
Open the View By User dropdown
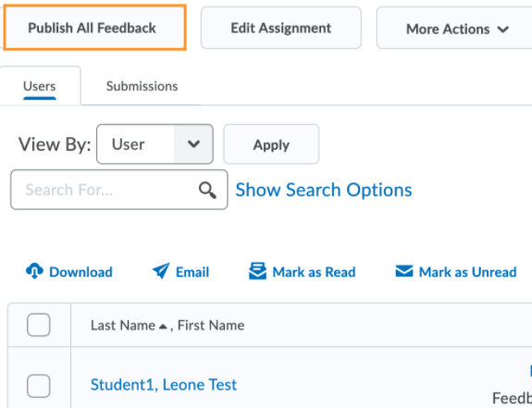pyautogui.click(x=155, y=144)
